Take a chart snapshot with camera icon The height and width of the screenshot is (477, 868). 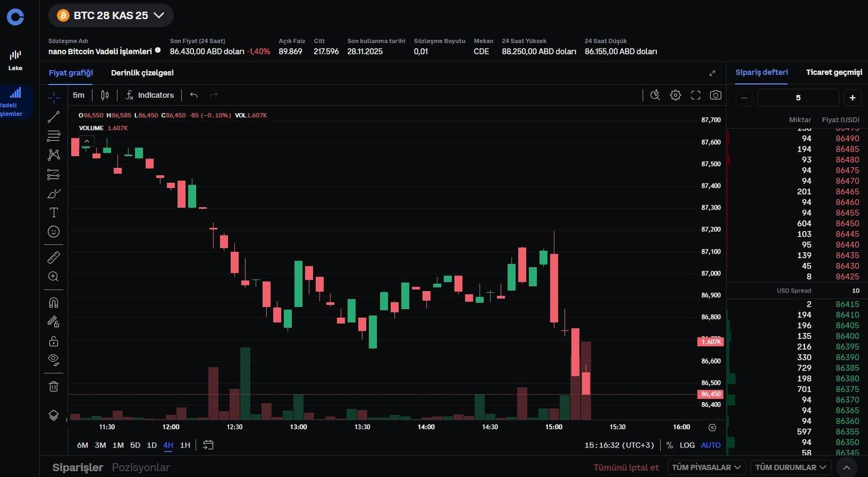pos(715,95)
